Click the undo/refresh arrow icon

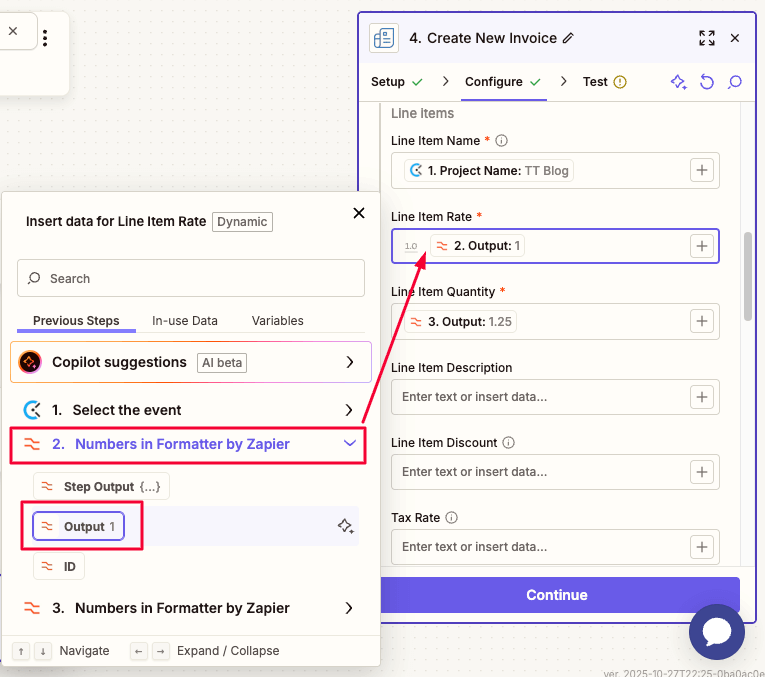[x=707, y=81]
